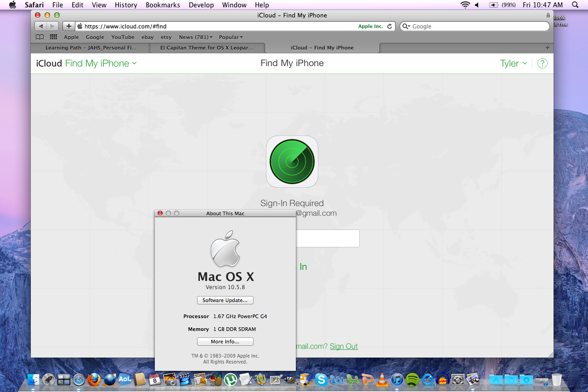Open System Preferences in the Dock
The height and width of the screenshot is (392, 588).
pyautogui.click(x=458, y=380)
